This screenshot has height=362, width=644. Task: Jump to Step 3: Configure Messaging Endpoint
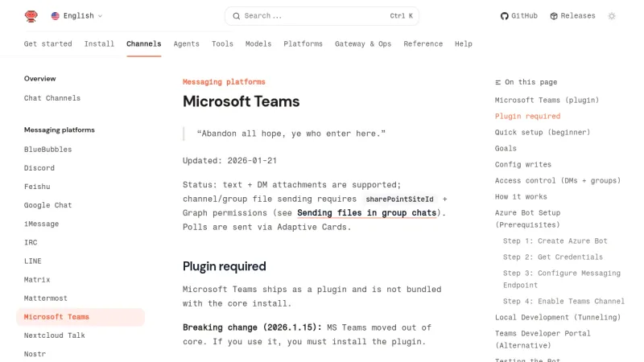tap(561, 279)
